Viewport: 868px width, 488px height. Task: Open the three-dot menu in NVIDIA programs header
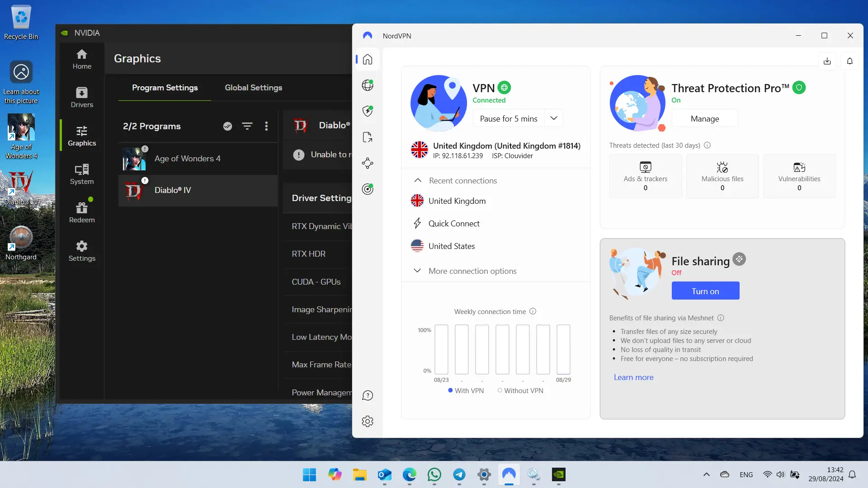(x=266, y=127)
